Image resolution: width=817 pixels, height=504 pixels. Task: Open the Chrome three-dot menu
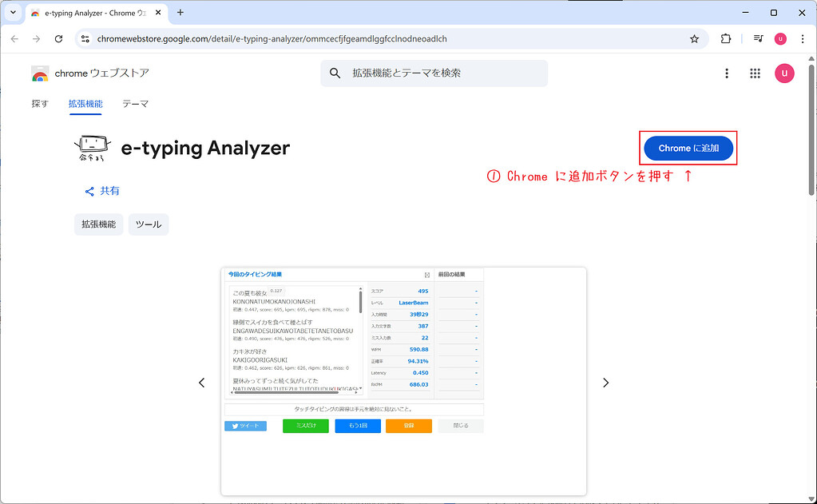tap(801, 38)
